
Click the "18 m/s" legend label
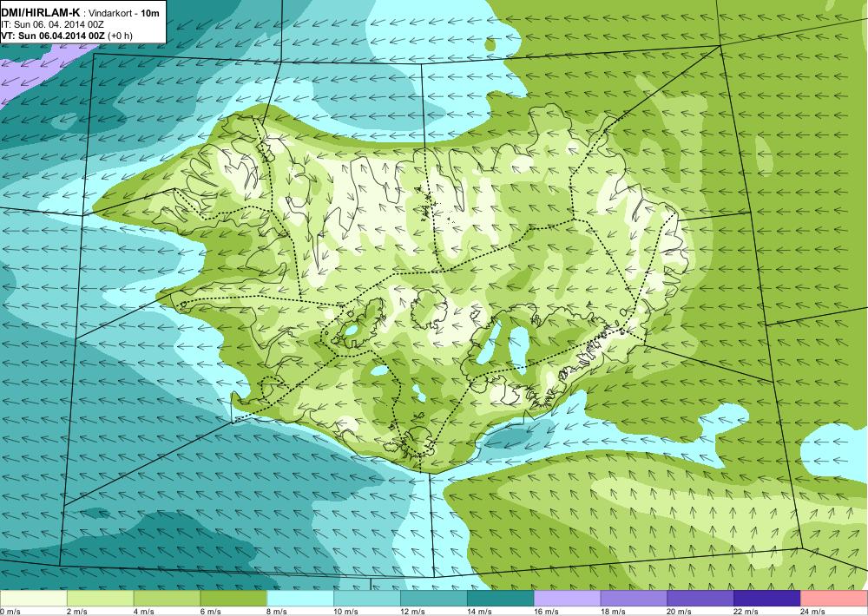pos(613,612)
